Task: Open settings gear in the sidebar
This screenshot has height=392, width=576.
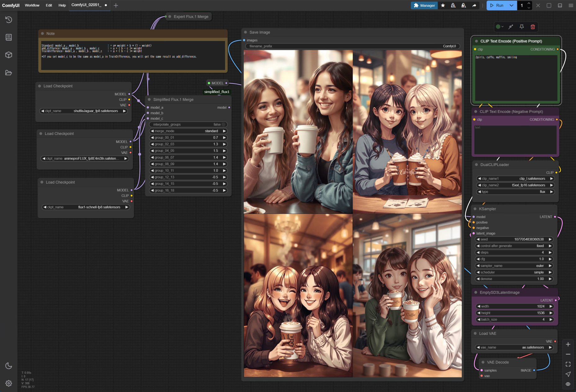Action: pyautogui.click(x=9, y=383)
